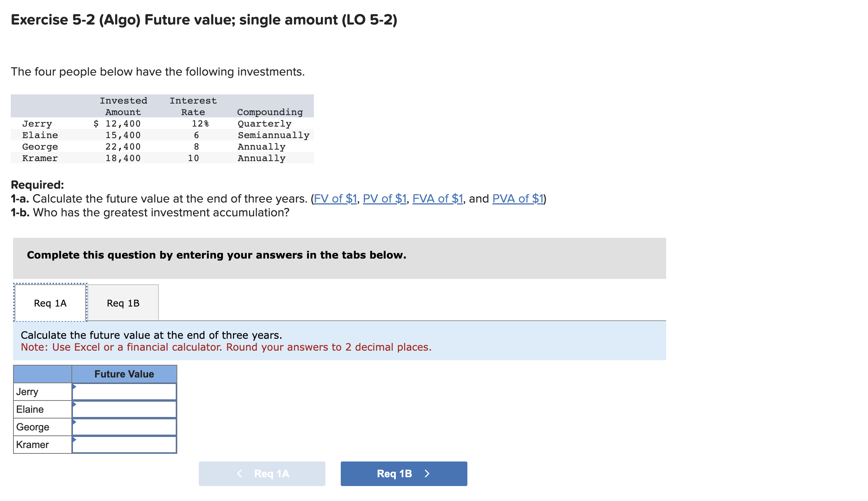
Task: Open the "PVA of $1" table link
Action: coord(518,199)
